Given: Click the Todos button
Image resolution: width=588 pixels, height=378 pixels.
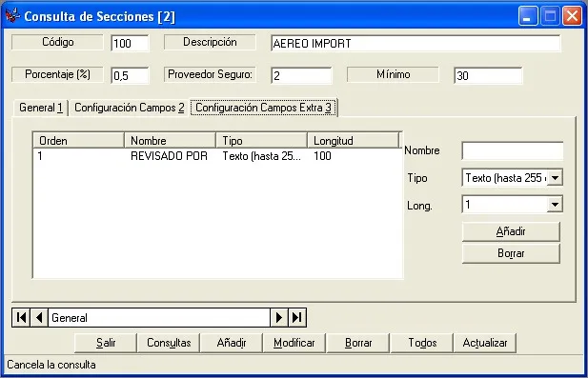Looking at the screenshot, I should (422, 343).
